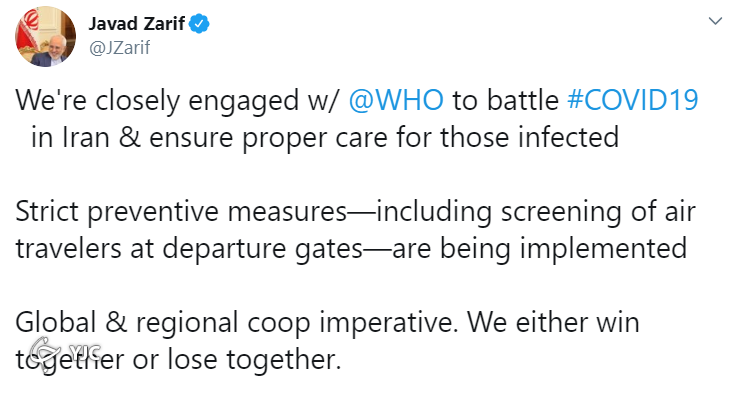Click the "We're closely engaged w/" text
The width and height of the screenshot is (739, 393).
(x=176, y=100)
